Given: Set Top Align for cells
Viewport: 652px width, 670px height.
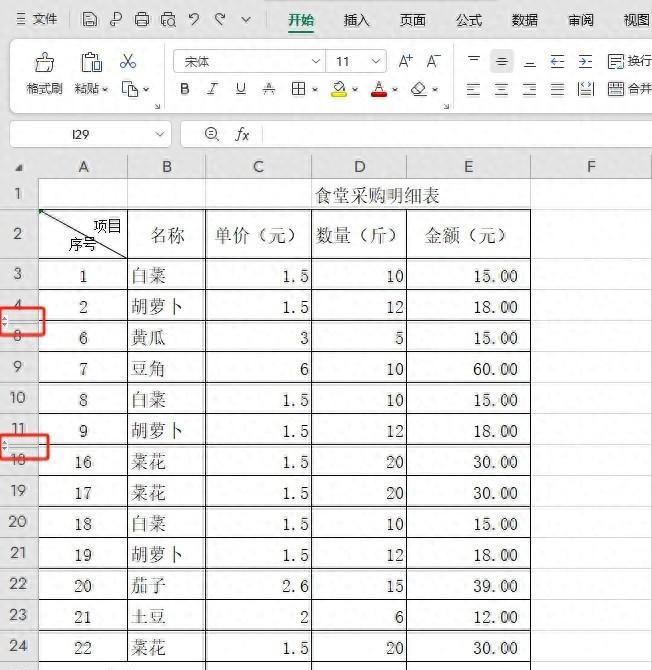Looking at the screenshot, I should tap(474, 61).
